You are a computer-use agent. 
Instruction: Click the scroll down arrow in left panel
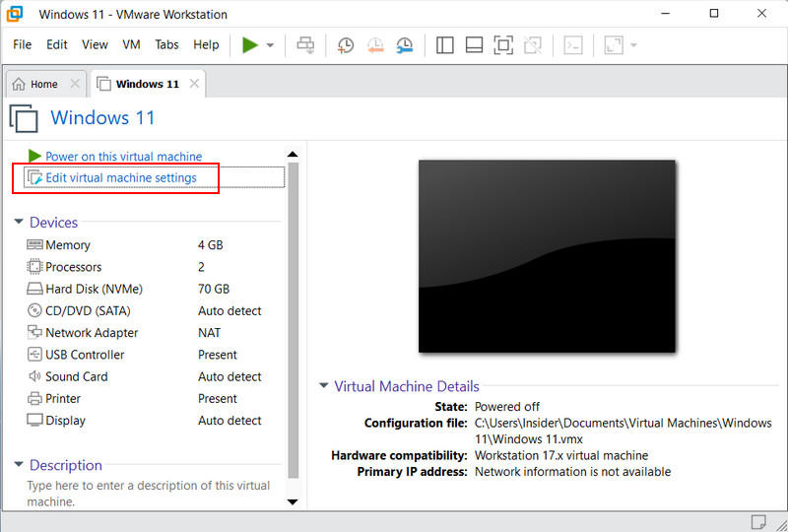coord(293,501)
